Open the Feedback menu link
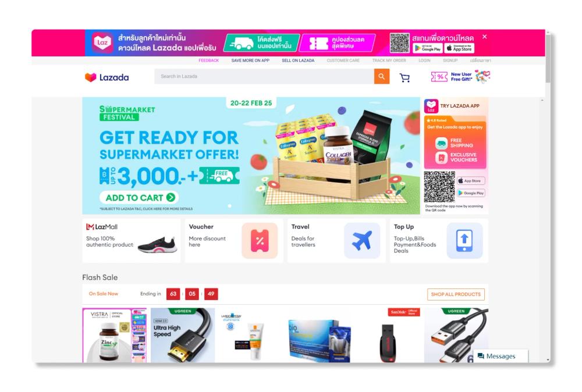The image size is (582, 392). tap(208, 60)
